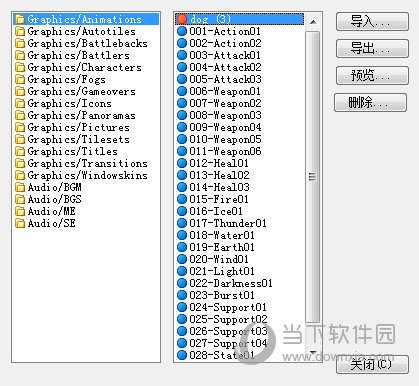Click the folder icon beside Graphics/Battlers
This screenshot has height=386, width=419.
pos(20,55)
